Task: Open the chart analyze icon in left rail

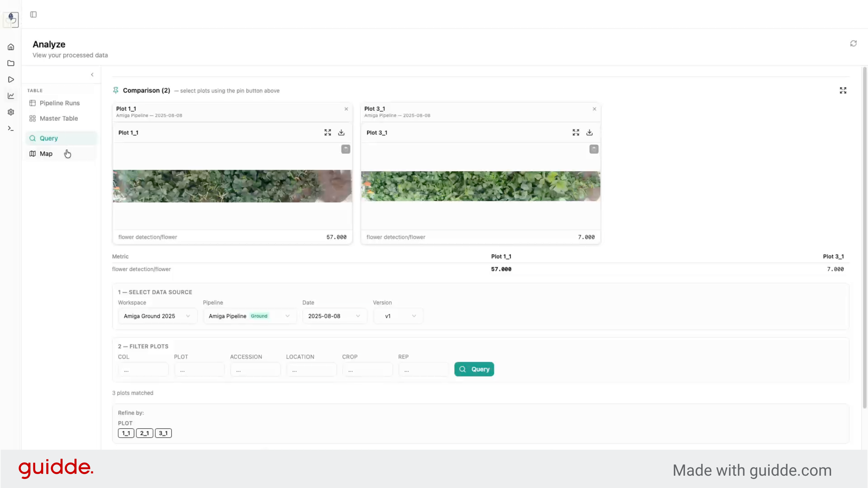Action: tap(11, 96)
